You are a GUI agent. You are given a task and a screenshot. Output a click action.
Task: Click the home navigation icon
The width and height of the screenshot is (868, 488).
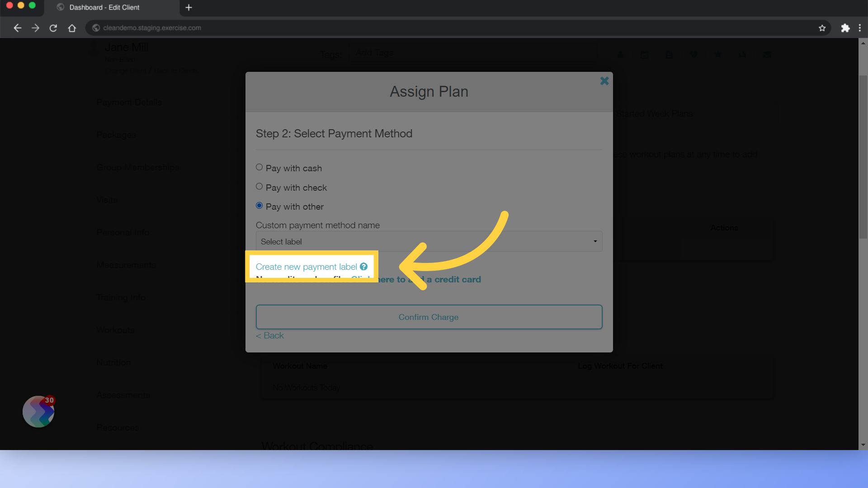[72, 28]
